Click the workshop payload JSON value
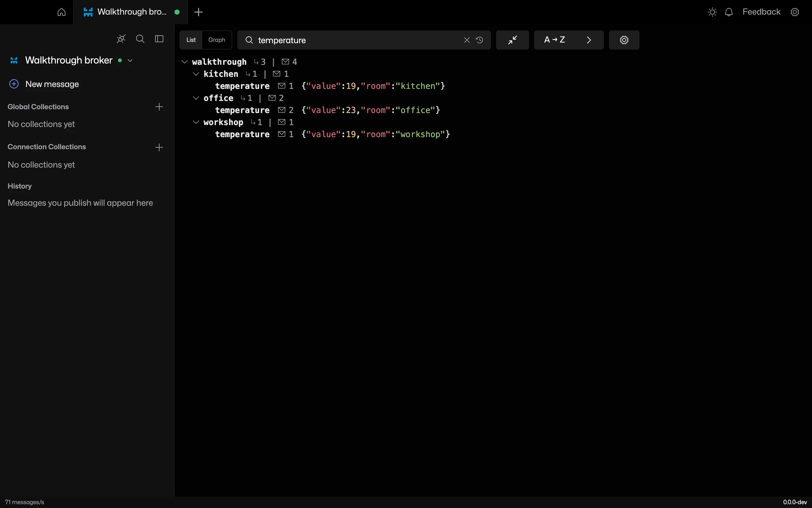The image size is (812, 508). pos(376,134)
